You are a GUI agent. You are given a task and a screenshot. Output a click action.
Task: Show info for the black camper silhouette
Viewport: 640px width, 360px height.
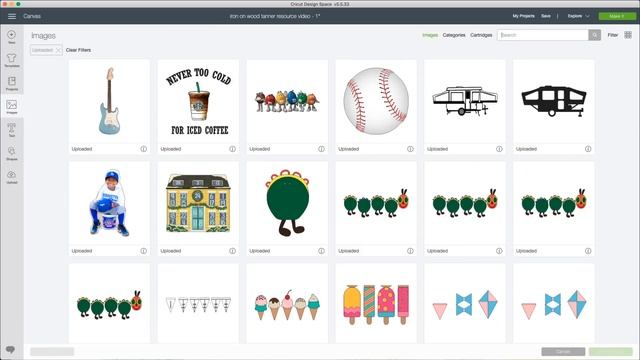pos(588,149)
